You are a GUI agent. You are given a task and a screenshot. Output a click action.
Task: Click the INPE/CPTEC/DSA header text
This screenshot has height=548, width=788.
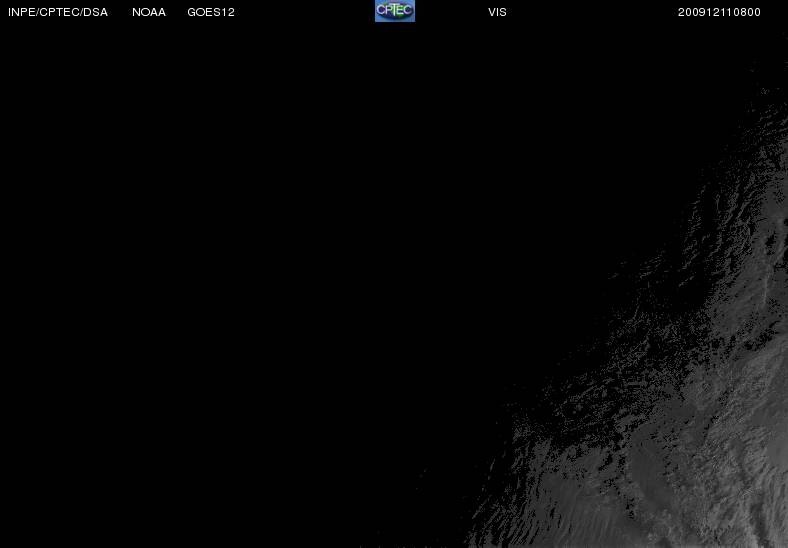coord(58,12)
